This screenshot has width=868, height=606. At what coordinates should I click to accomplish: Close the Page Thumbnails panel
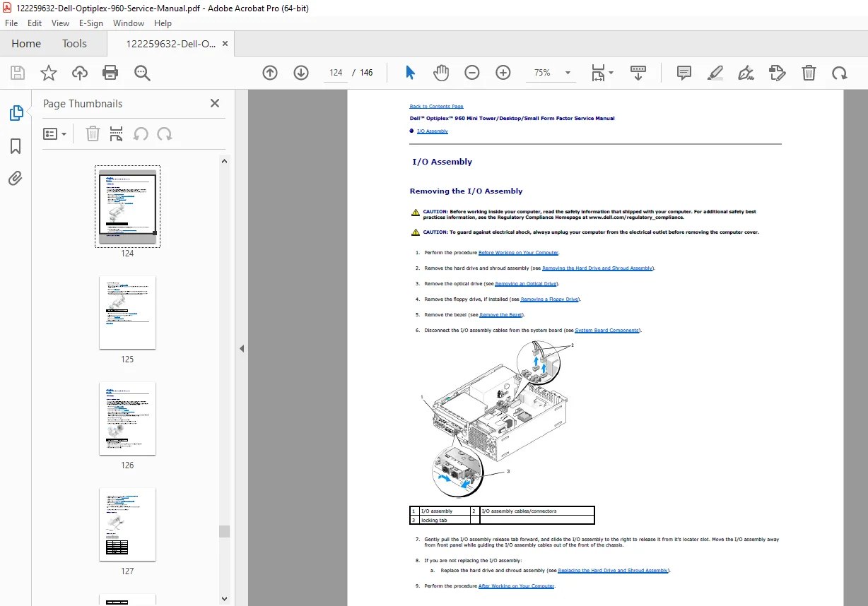tap(215, 103)
